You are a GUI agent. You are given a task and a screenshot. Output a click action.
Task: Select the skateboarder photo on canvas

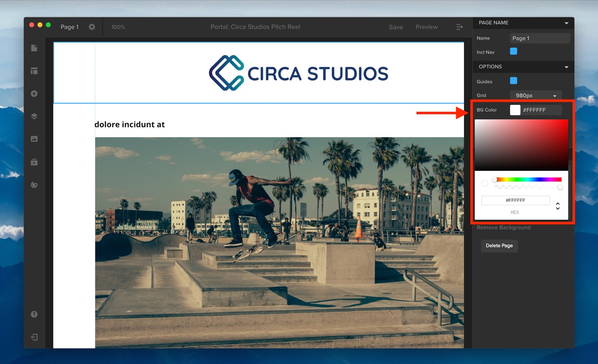pos(279,242)
